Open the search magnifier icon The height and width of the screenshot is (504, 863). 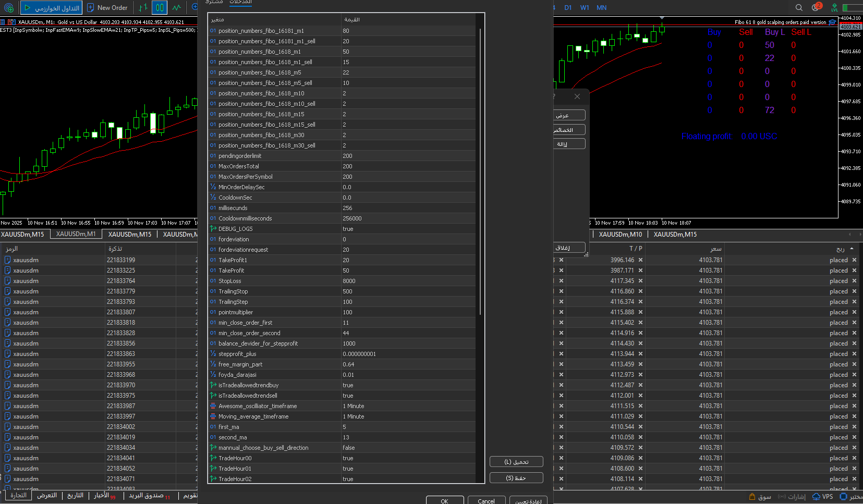[x=799, y=8]
